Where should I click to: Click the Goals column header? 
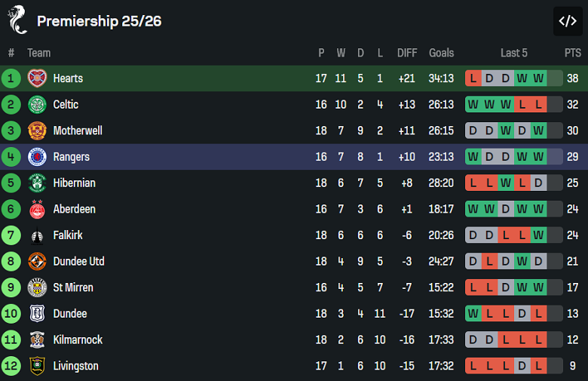coord(441,53)
